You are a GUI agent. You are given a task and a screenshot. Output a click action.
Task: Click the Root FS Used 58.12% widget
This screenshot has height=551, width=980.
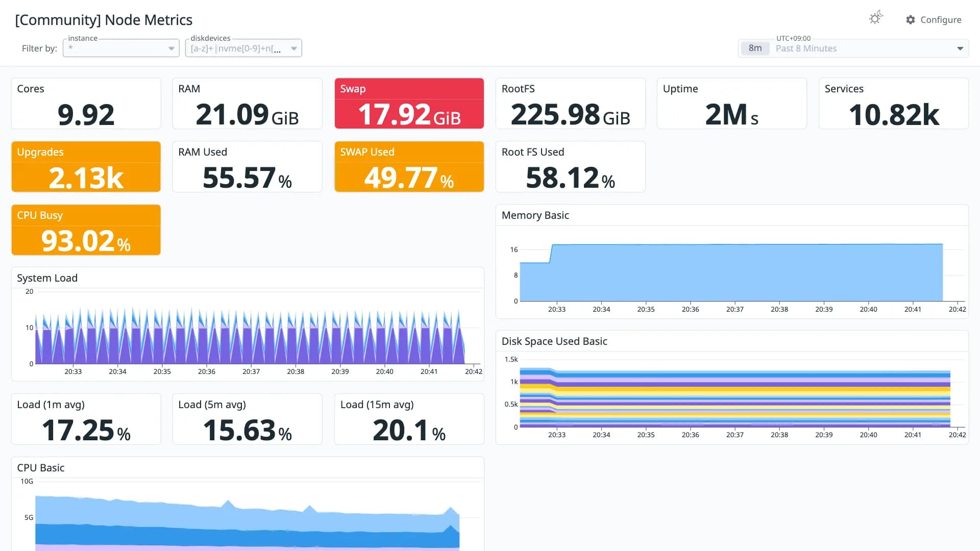pyautogui.click(x=571, y=166)
